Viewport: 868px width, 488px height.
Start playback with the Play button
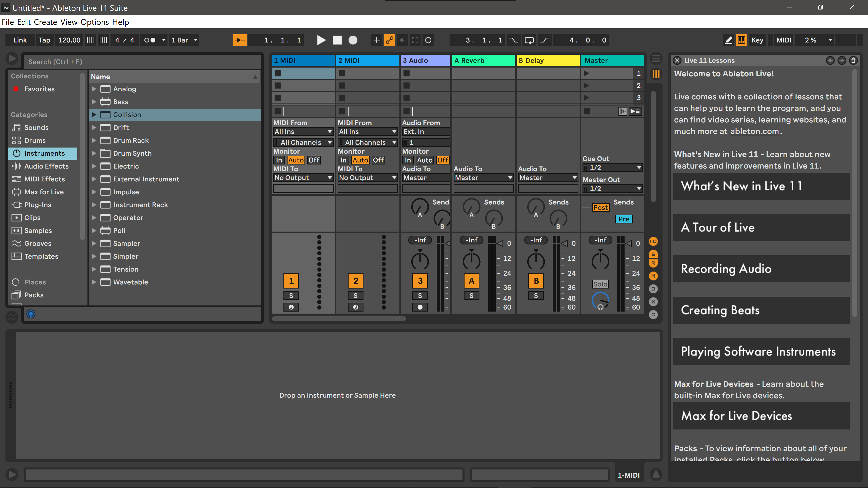(321, 40)
